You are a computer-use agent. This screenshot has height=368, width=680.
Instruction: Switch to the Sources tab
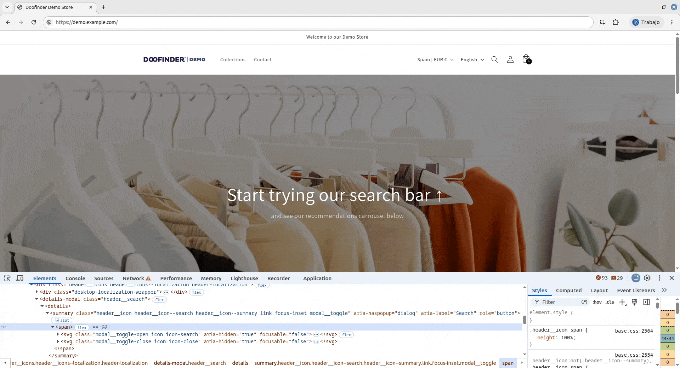click(x=103, y=278)
